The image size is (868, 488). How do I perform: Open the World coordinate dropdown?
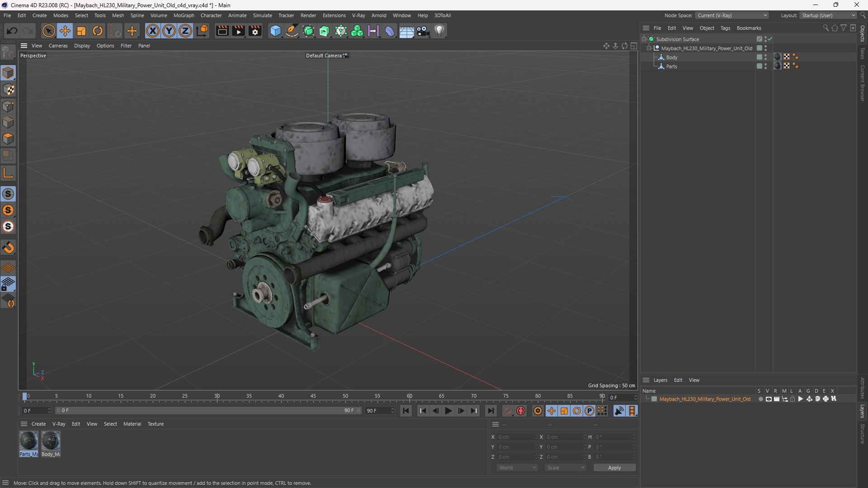[x=517, y=468]
